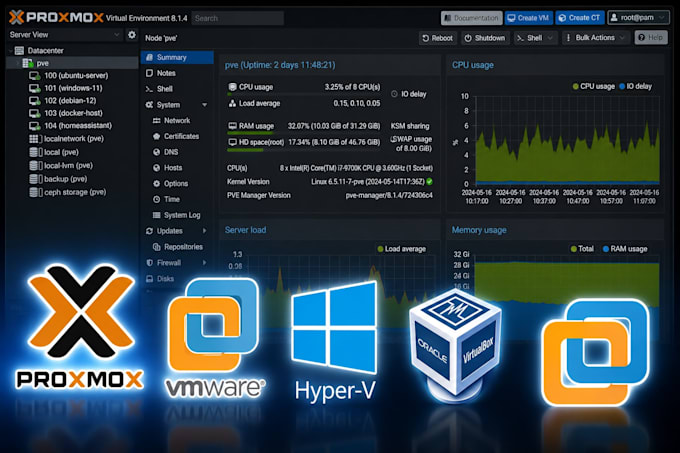This screenshot has height=453, width=680.
Task: Open the Notes menu item
Action: coord(161,73)
